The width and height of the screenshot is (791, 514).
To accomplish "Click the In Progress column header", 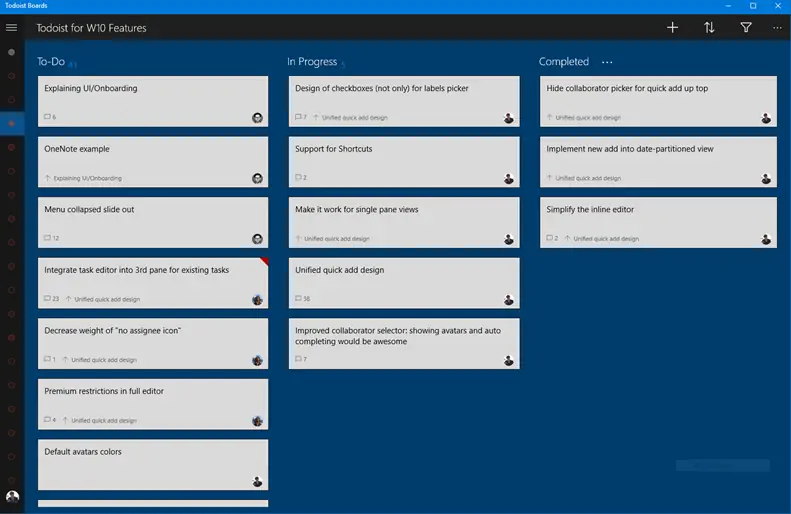I will pyautogui.click(x=312, y=62).
